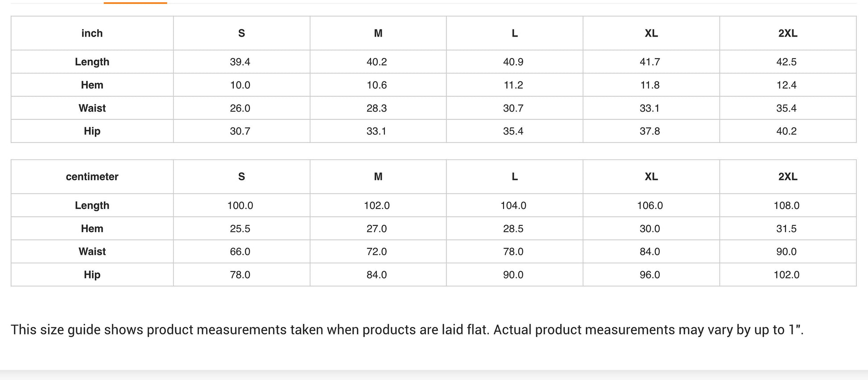Click the 66.0 centimeter waist value
The height and width of the screenshot is (380, 868).
point(240,252)
